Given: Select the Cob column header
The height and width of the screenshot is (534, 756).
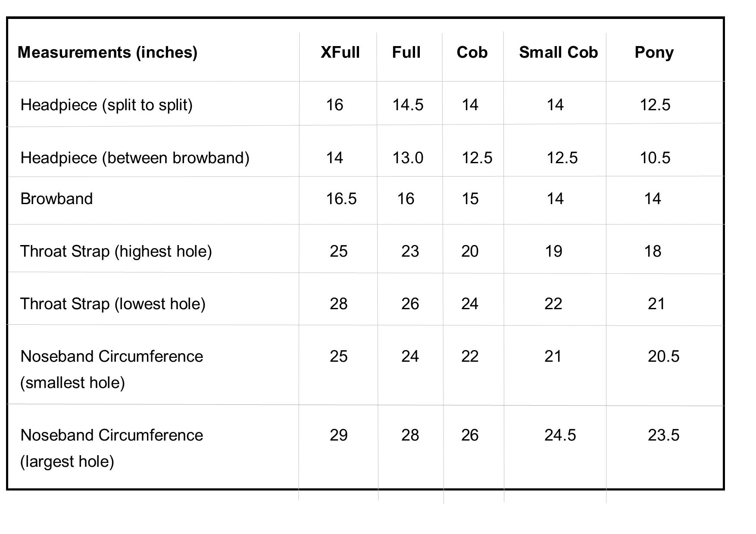Looking at the screenshot, I should [472, 53].
